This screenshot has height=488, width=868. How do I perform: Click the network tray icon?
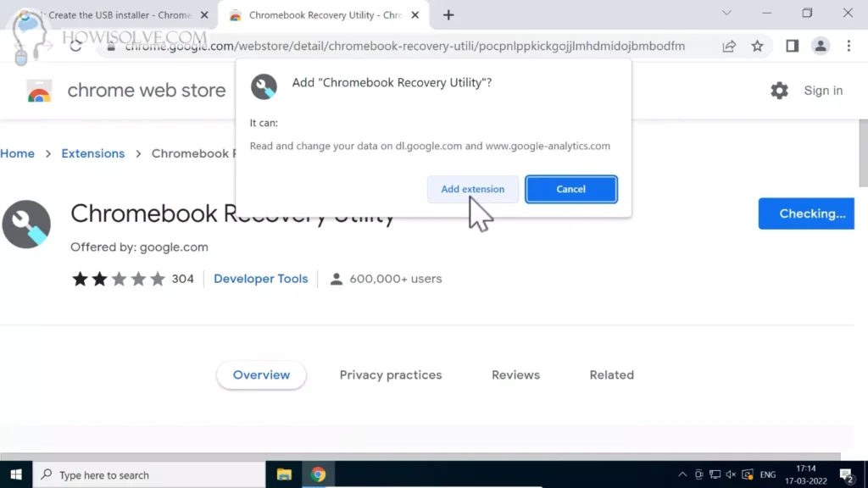click(715, 474)
